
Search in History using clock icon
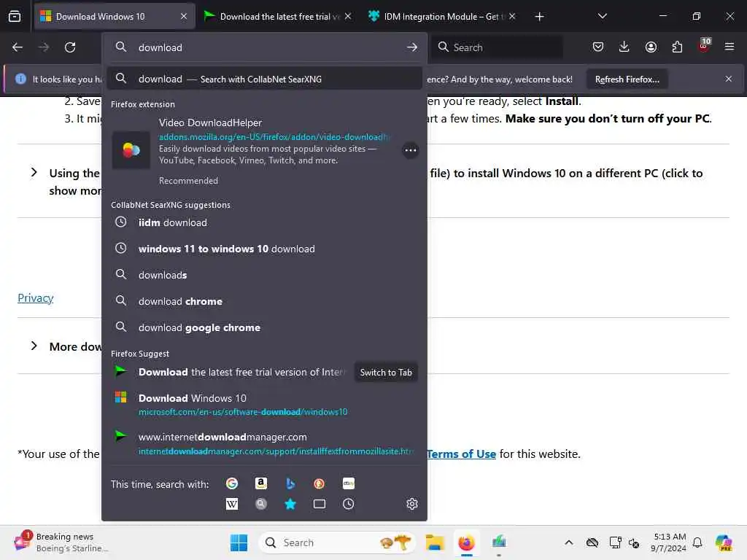coord(348,504)
